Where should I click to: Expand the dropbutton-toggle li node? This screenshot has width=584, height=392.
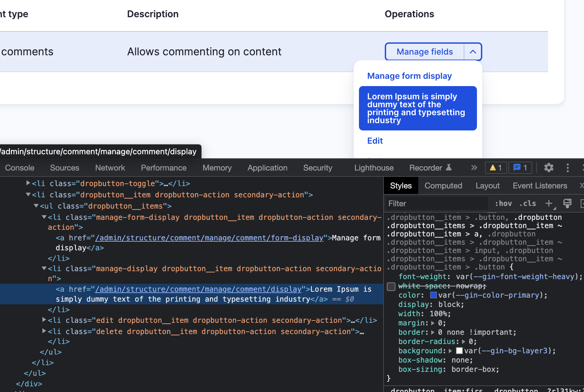click(x=28, y=183)
